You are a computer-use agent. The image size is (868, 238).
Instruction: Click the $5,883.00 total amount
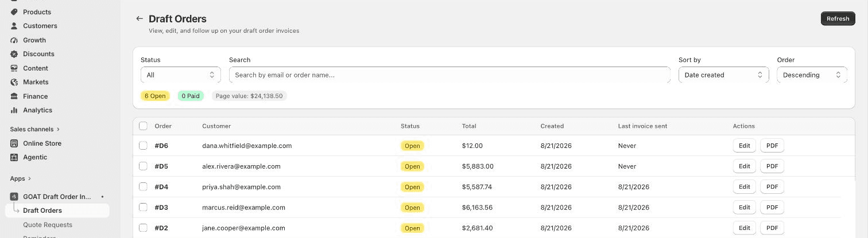point(478,166)
